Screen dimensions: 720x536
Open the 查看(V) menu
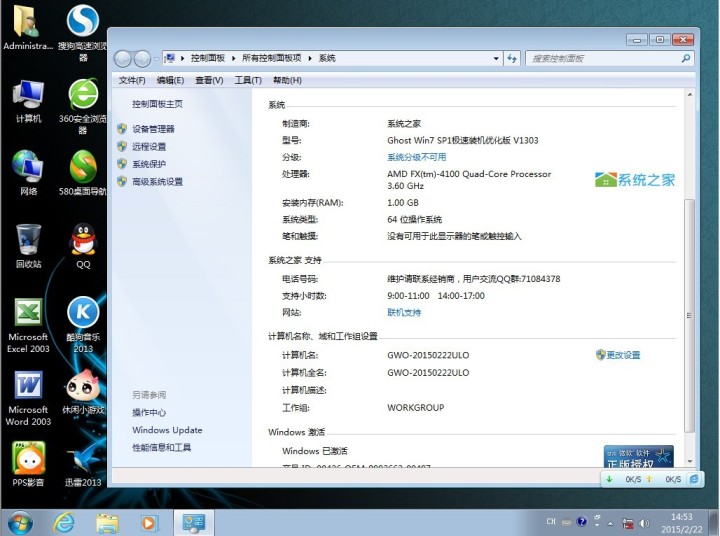[209, 80]
